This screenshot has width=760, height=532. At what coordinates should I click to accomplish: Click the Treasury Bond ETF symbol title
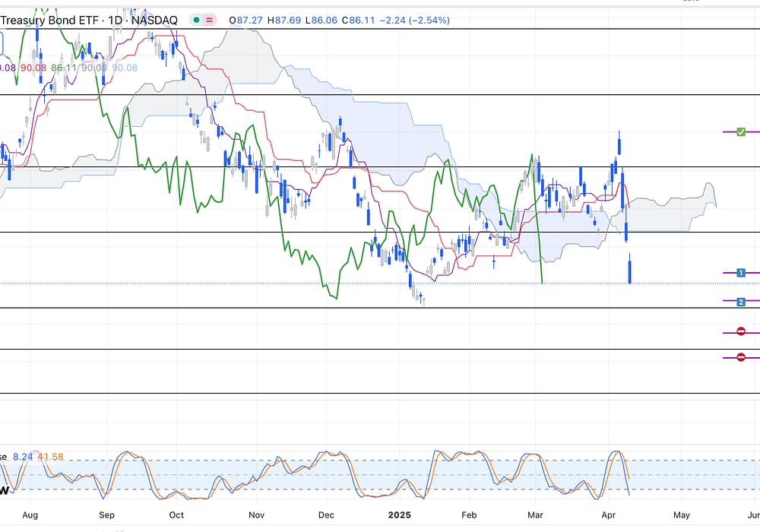tap(50, 21)
